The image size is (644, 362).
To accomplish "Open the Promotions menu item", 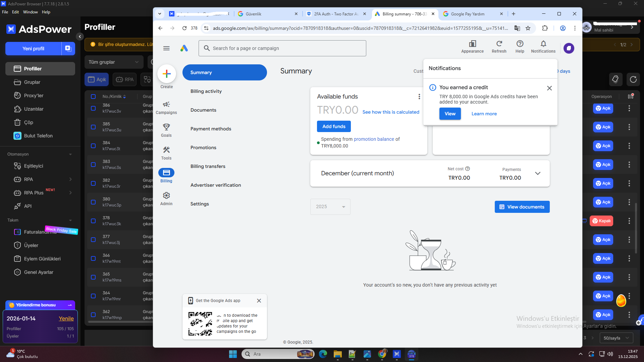I will tap(203, 147).
